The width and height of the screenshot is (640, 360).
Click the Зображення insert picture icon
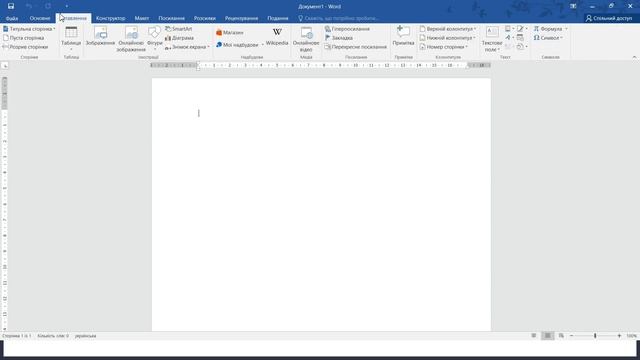[100, 36]
